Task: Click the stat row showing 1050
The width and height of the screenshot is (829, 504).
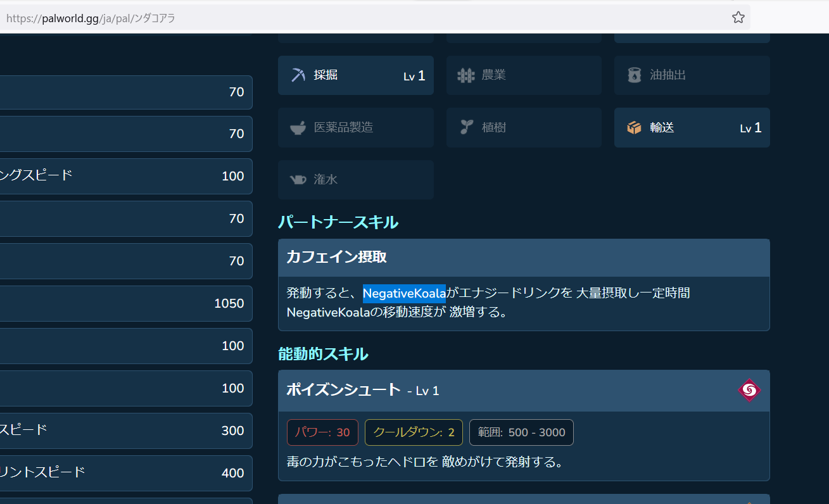Action: coord(126,303)
